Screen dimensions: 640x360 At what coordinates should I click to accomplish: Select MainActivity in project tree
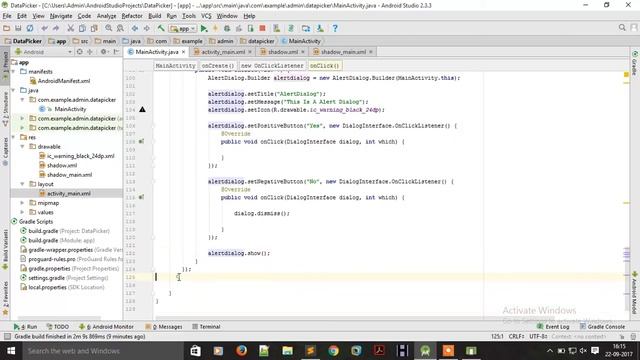(70, 109)
